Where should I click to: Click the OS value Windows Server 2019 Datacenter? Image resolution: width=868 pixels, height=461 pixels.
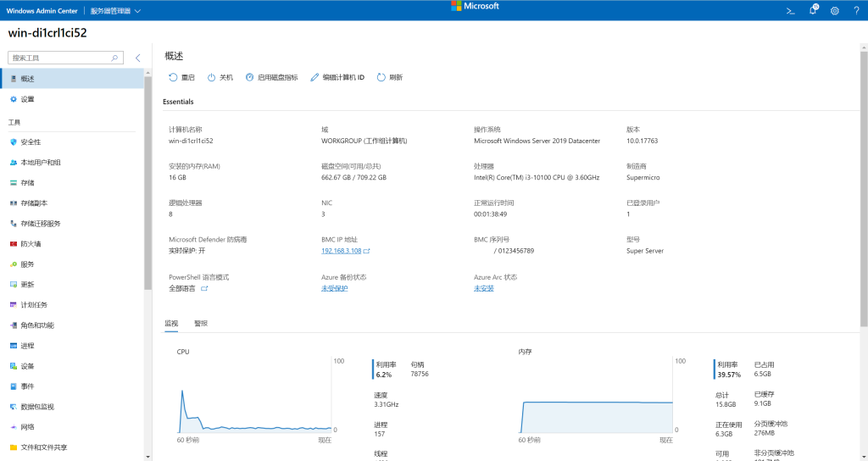pyautogui.click(x=537, y=141)
